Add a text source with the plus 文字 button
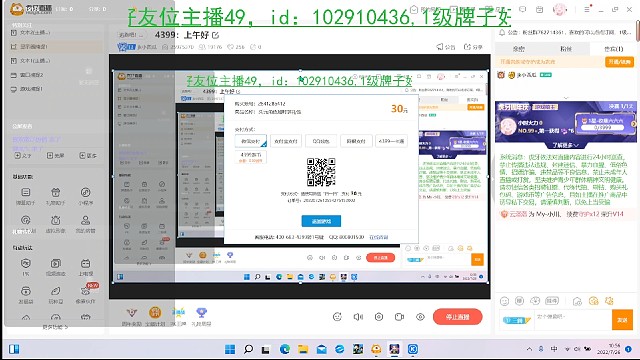This screenshot has height=360, width=640. (x=23, y=156)
